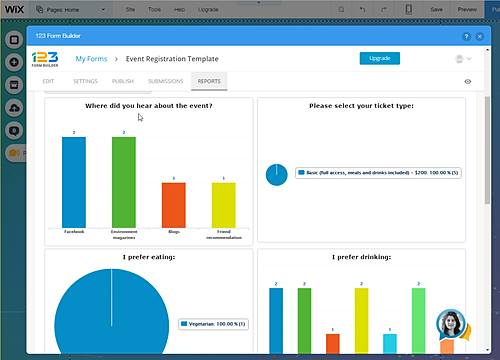
Task: Click the undo arrow icon
Action: point(362,9)
